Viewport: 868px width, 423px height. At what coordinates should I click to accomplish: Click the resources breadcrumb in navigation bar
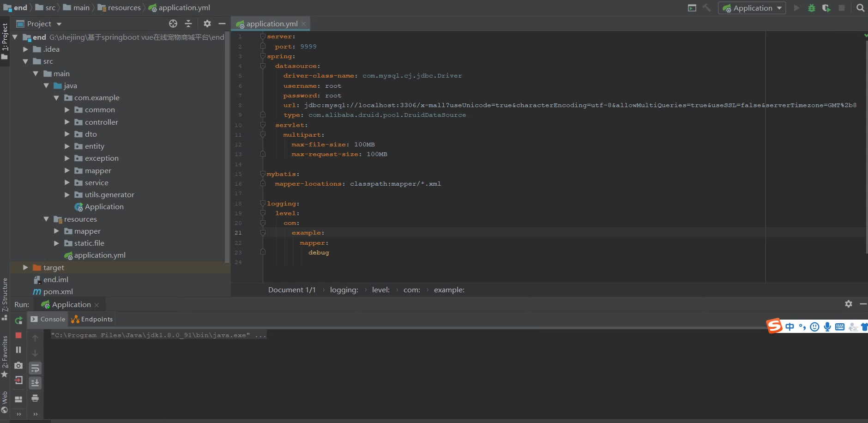[x=124, y=8]
